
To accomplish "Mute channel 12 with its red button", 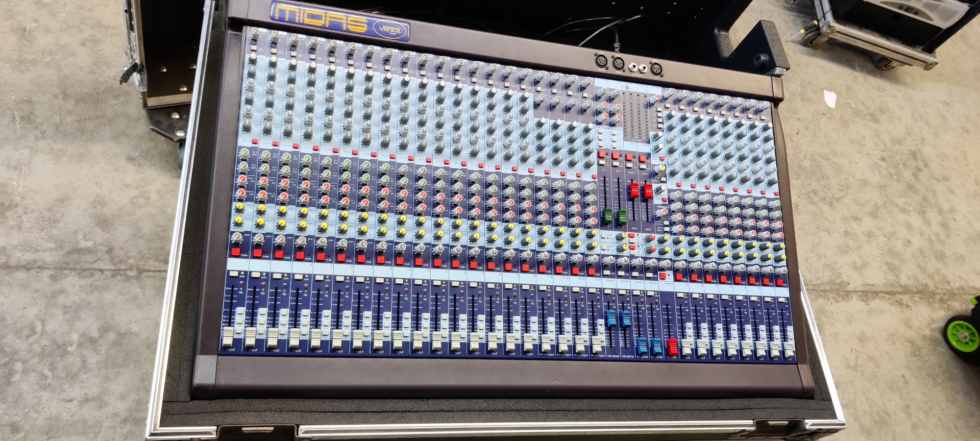I will tap(456, 263).
